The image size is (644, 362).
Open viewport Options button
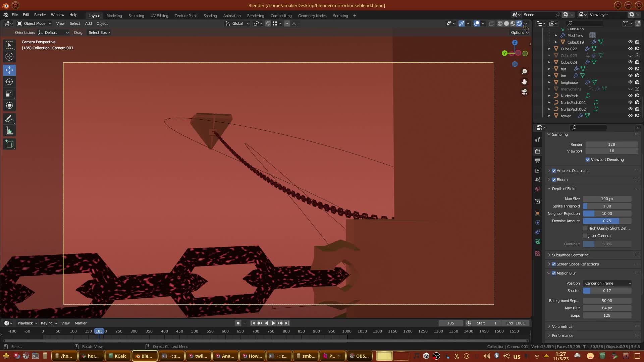click(519, 33)
